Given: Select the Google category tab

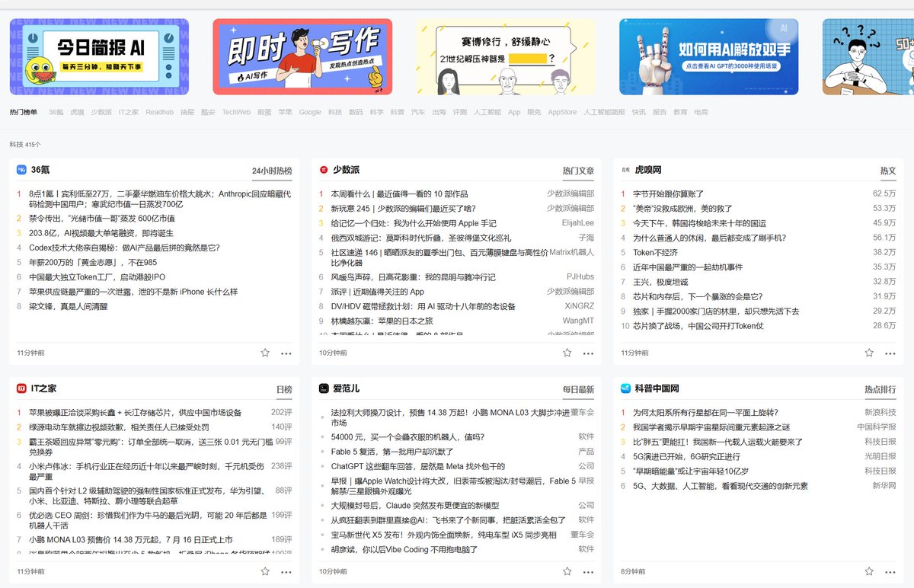Looking at the screenshot, I should (x=310, y=112).
